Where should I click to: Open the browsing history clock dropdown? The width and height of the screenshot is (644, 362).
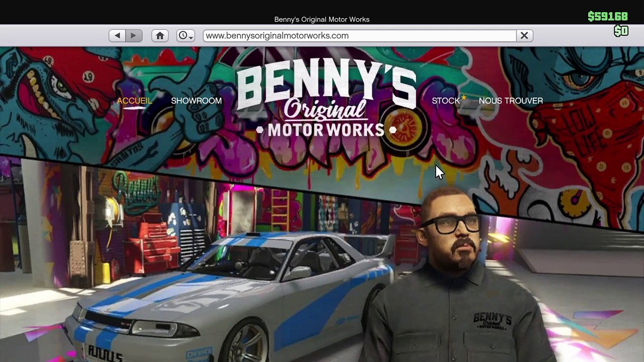[x=186, y=36]
